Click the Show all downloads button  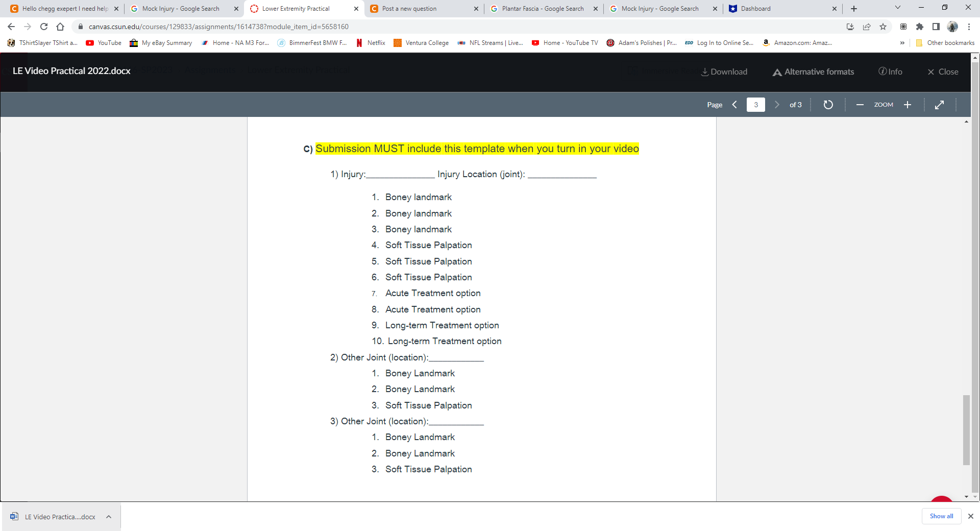click(941, 516)
